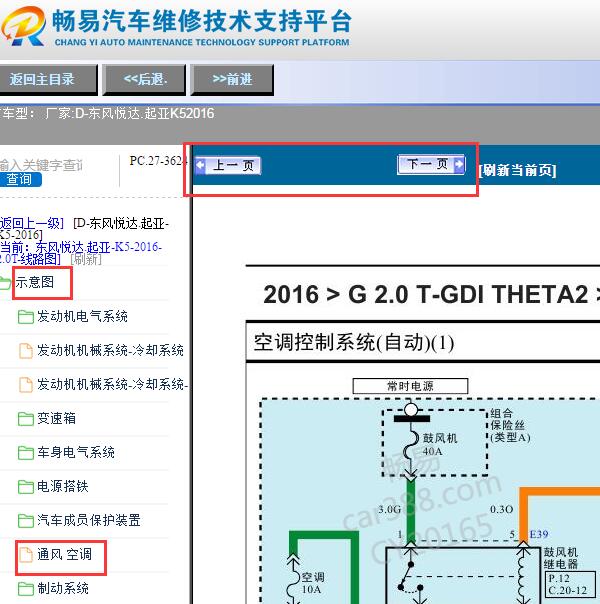Click folder icon of 发动机电气系统

coord(26,317)
